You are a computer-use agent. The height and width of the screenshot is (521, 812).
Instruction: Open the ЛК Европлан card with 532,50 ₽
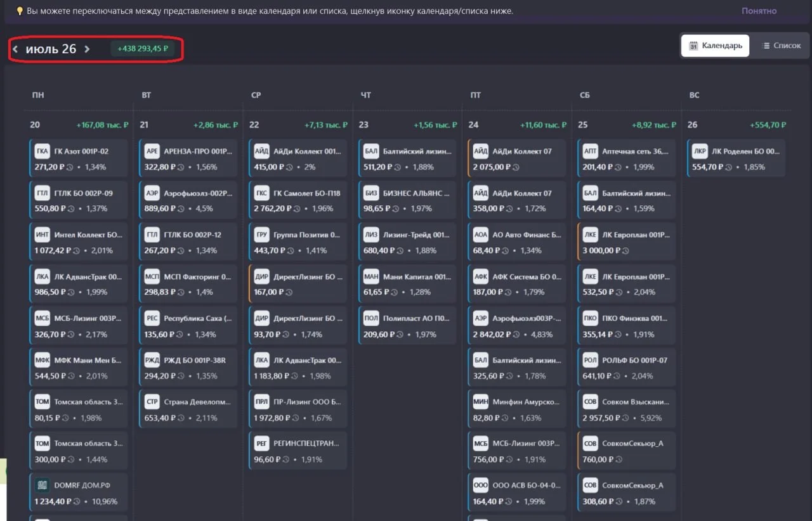(x=627, y=284)
